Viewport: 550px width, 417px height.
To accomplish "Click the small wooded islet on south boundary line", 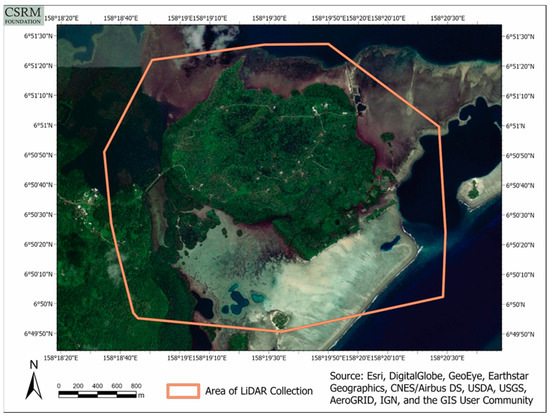I will point(281,320).
